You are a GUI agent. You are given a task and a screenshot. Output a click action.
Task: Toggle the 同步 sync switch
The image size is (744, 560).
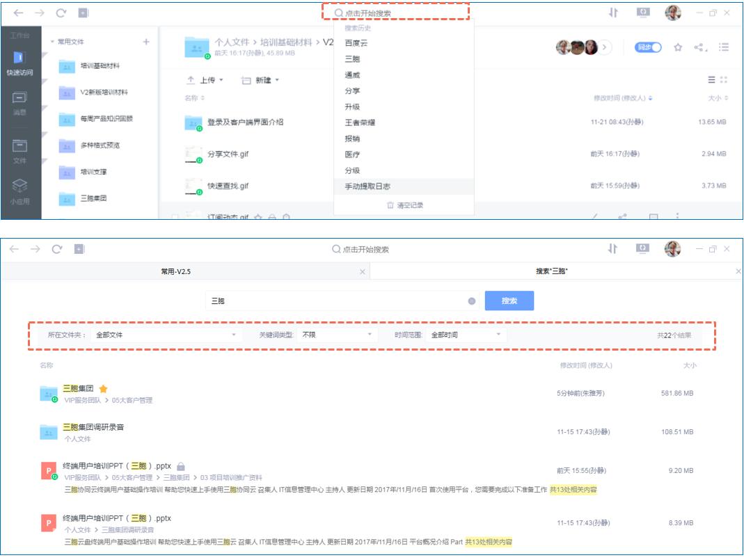(x=648, y=47)
